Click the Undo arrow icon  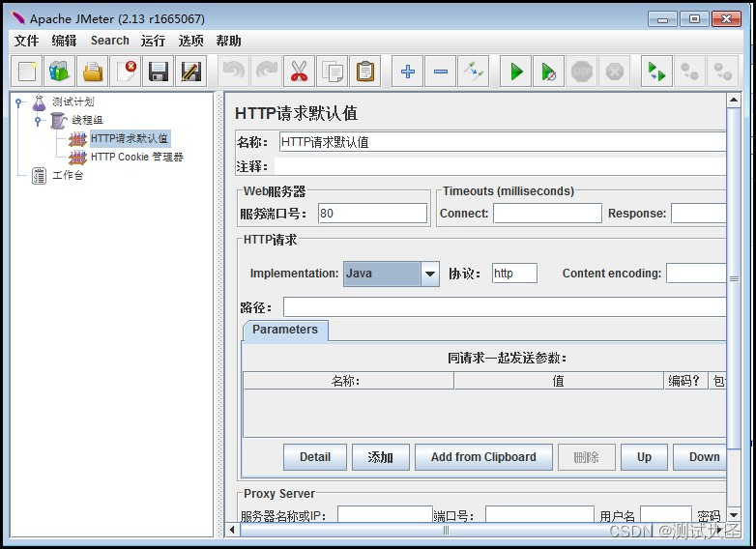pos(234,72)
